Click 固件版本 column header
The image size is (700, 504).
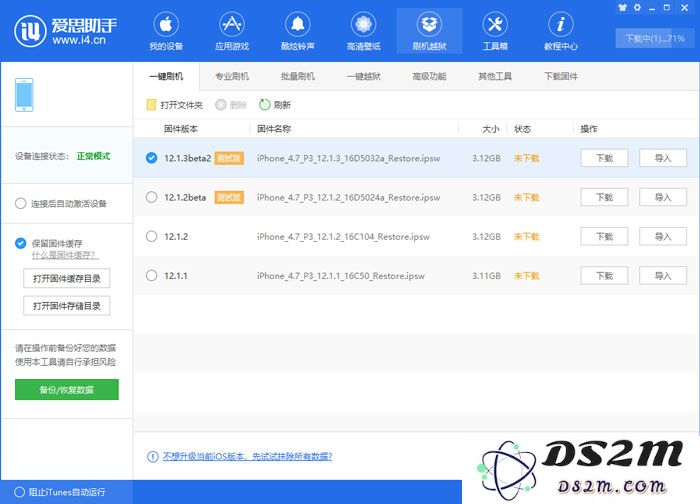[181, 129]
